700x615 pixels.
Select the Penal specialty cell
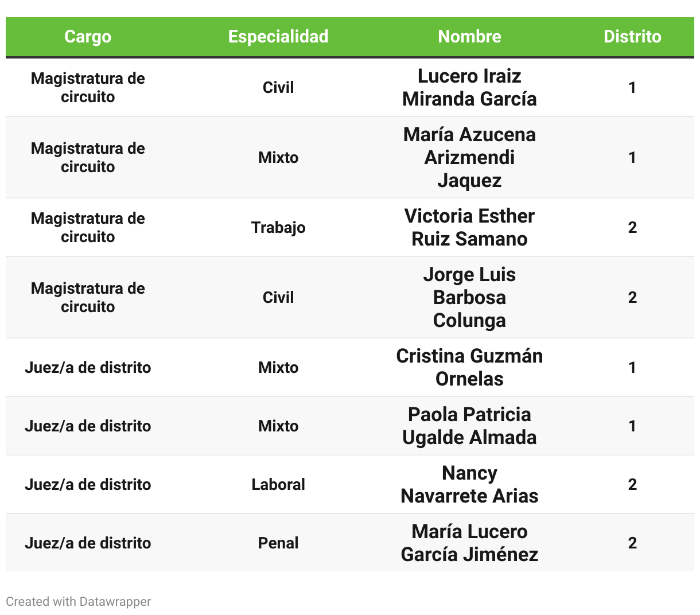[278, 543]
